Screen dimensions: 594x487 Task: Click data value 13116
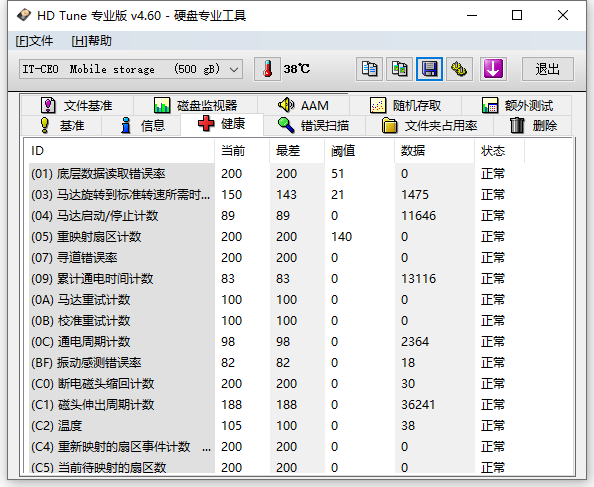[418, 279]
